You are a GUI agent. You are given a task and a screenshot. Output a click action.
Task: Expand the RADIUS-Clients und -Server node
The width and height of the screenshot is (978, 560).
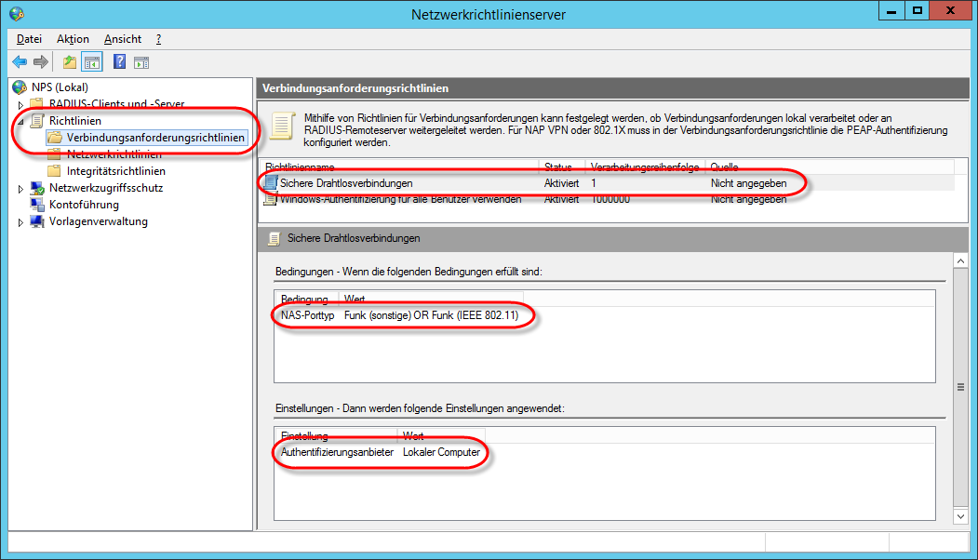20,104
